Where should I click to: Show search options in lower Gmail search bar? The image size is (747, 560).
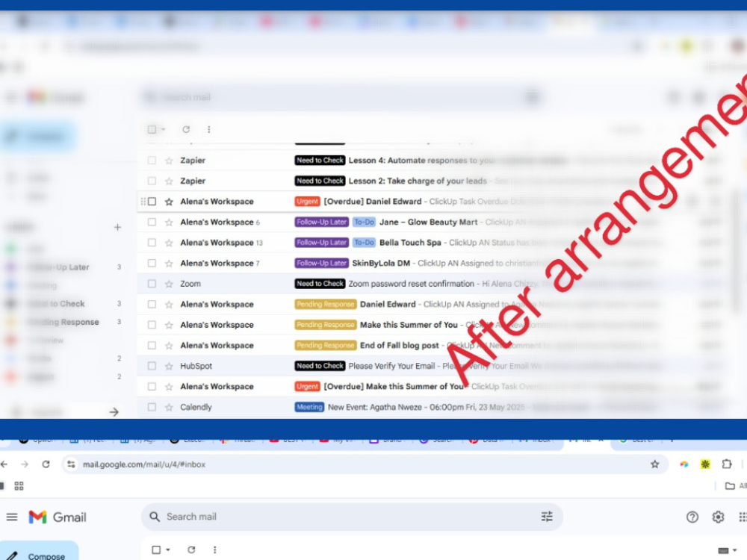click(547, 516)
